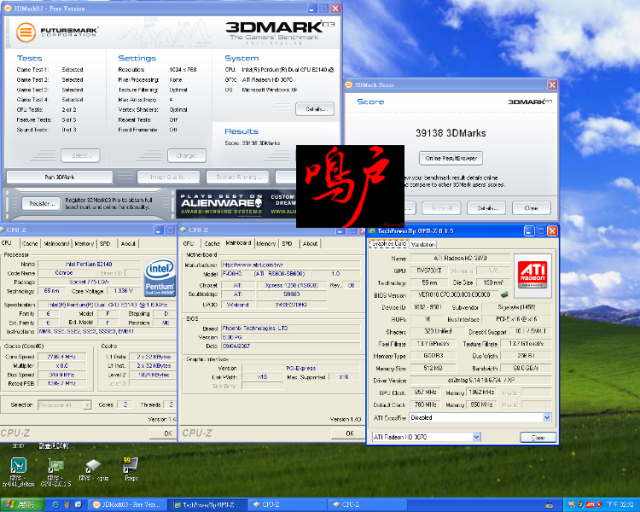Image resolution: width=640 pixels, height=512 pixels.
Task: Open CPU tab in CPU-Z Mainboard window
Action: click(189, 243)
